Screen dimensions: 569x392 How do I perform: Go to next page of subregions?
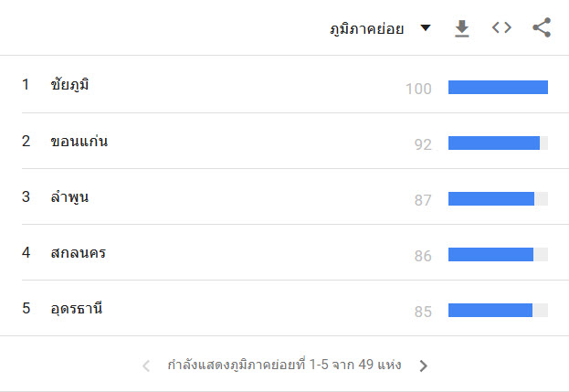click(423, 366)
